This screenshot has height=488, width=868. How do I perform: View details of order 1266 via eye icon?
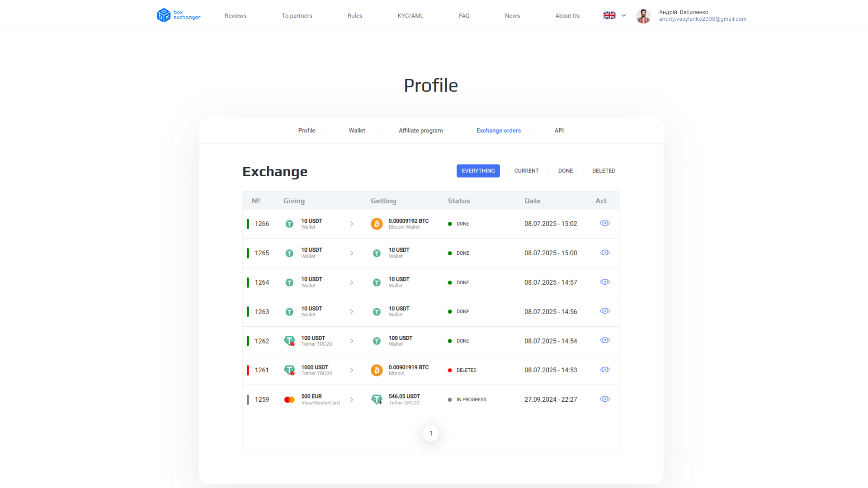coord(605,223)
